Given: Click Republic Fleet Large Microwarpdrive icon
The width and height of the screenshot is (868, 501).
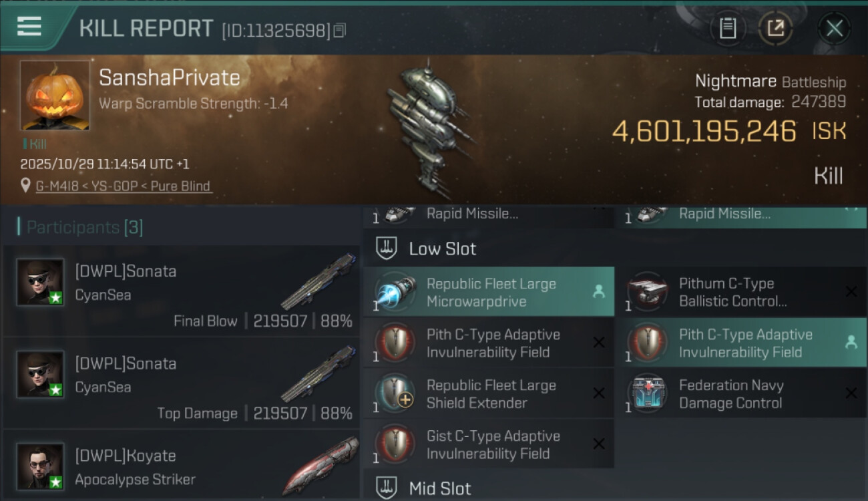Looking at the screenshot, I should [395, 292].
